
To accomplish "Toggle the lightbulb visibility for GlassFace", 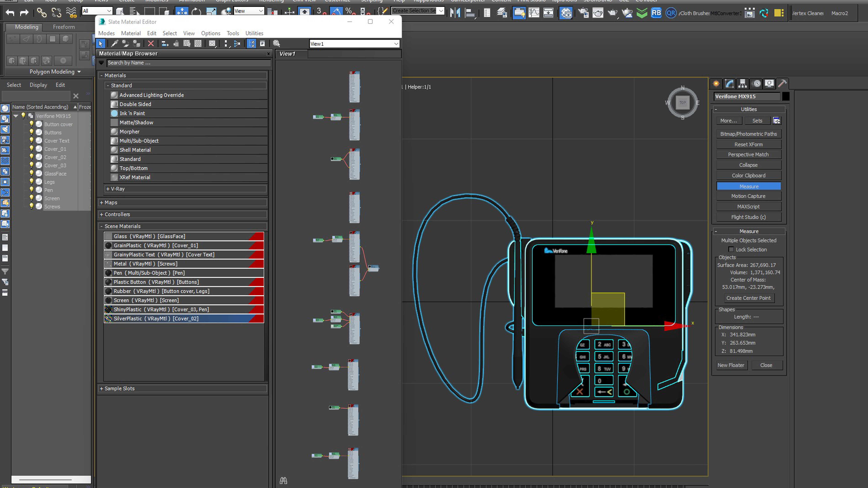I will (31, 173).
